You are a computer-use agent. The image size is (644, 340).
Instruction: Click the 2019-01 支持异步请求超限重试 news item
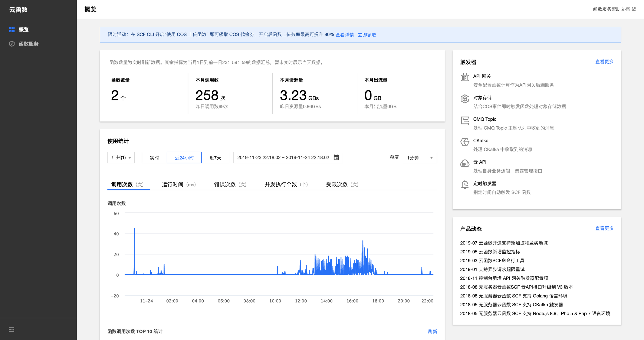tap(492, 269)
